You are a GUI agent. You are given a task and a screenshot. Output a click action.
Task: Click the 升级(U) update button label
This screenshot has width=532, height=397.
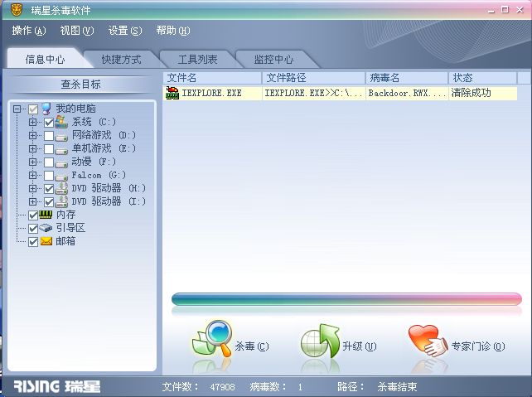[x=360, y=346]
